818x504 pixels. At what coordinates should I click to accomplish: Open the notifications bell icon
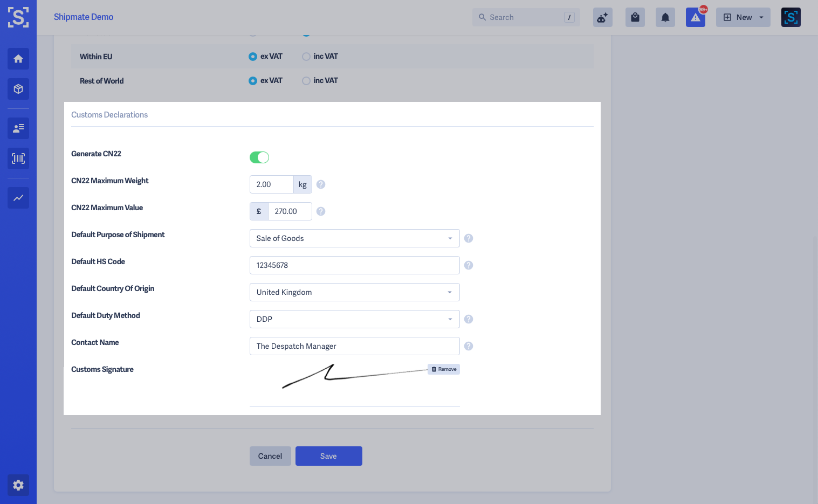(x=665, y=17)
